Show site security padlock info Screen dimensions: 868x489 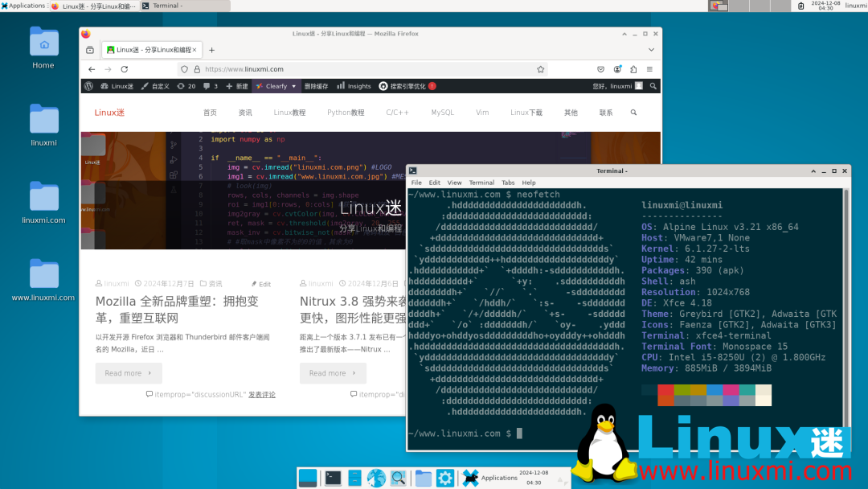point(197,69)
